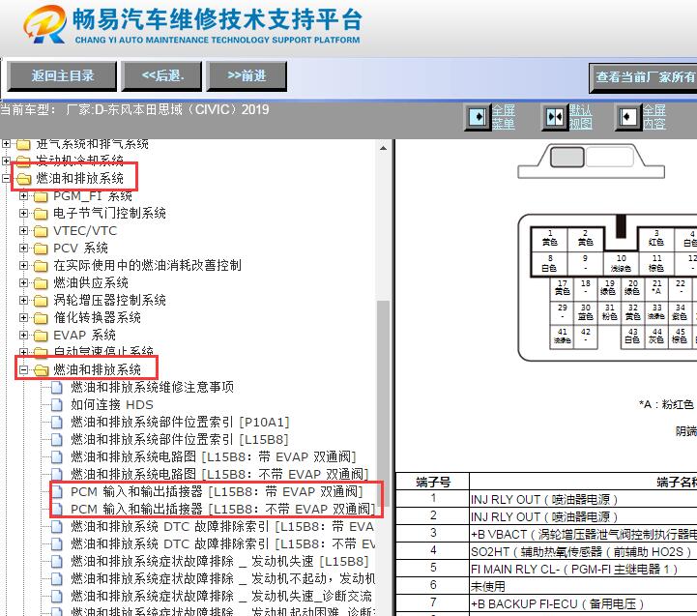This screenshot has height=616, width=697.
Task: Select table cell SO2HT 辅助热氧传感器
Action: 582,552
